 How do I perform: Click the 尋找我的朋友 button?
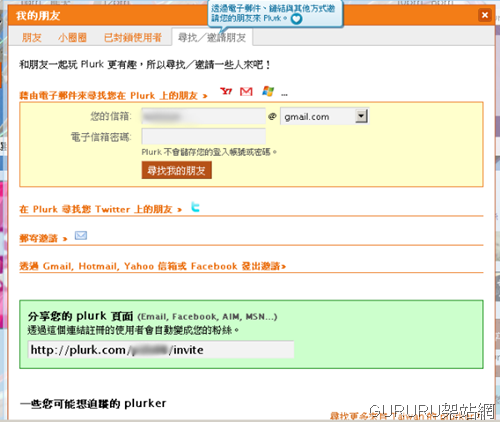[x=177, y=170]
